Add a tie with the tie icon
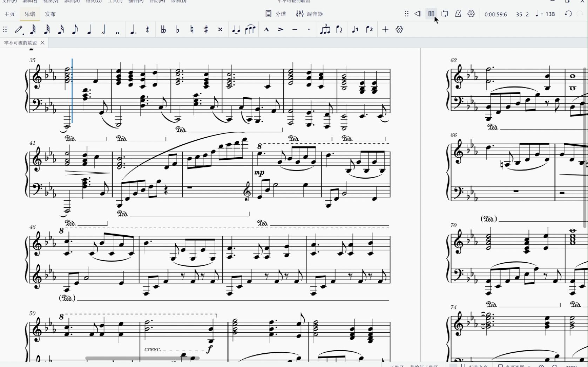The width and height of the screenshot is (588, 367). tap(236, 29)
